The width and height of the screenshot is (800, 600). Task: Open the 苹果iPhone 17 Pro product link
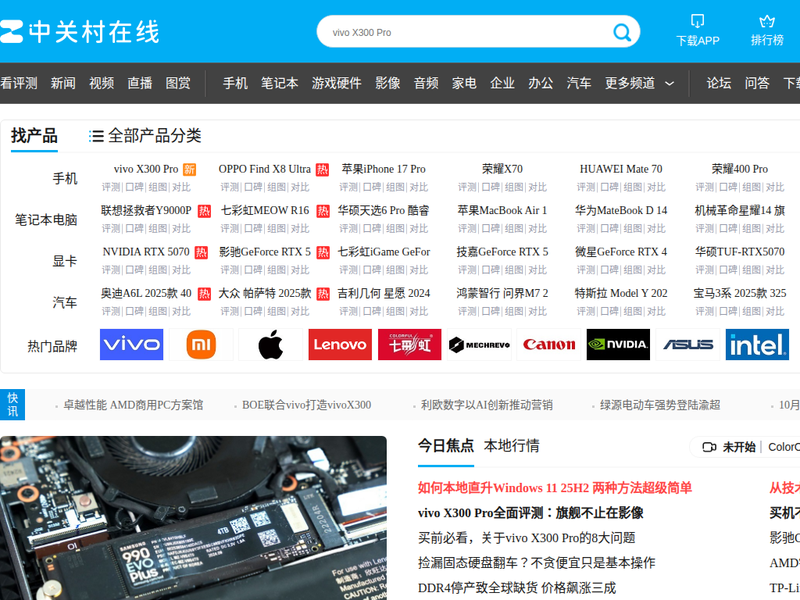[383, 169]
